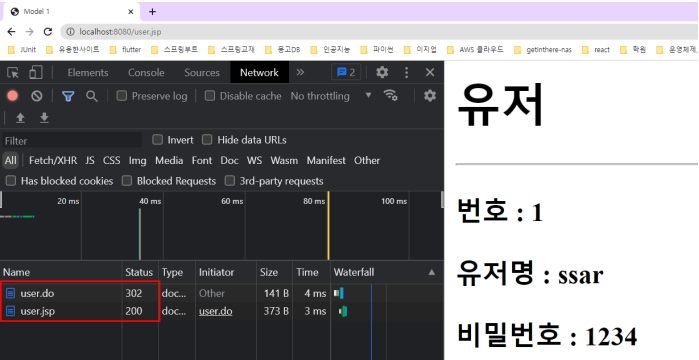Open DevTools three-dot customize menu
Screen dimensions: 699x360
coord(406,73)
